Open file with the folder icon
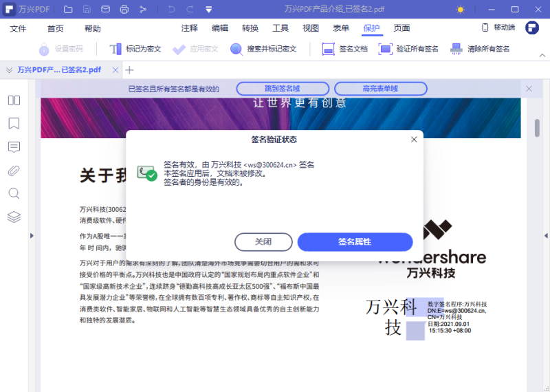The height and width of the screenshot is (392, 550). point(68,10)
